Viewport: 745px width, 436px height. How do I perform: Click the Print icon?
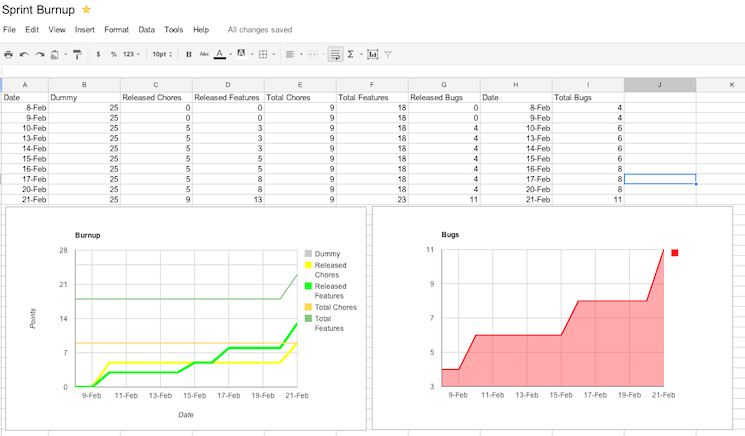tap(8, 55)
